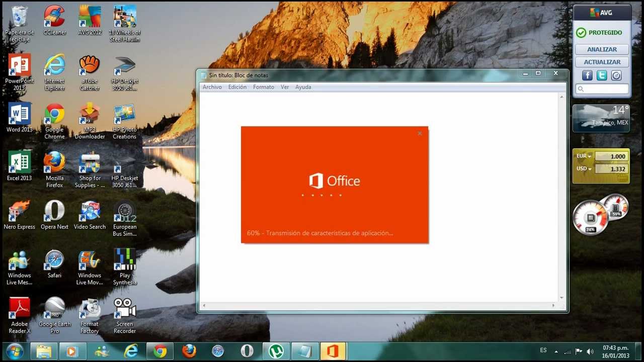Open the HP Photo Creations shortcut
This screenshot has width=644, height=362.
point(125,121)
